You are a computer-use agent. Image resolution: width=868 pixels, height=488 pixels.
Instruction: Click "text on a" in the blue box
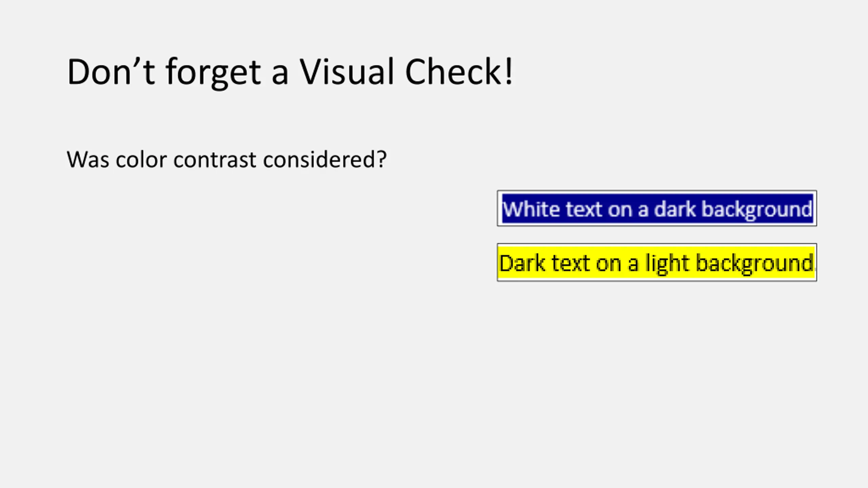click(x=607, y=209)
